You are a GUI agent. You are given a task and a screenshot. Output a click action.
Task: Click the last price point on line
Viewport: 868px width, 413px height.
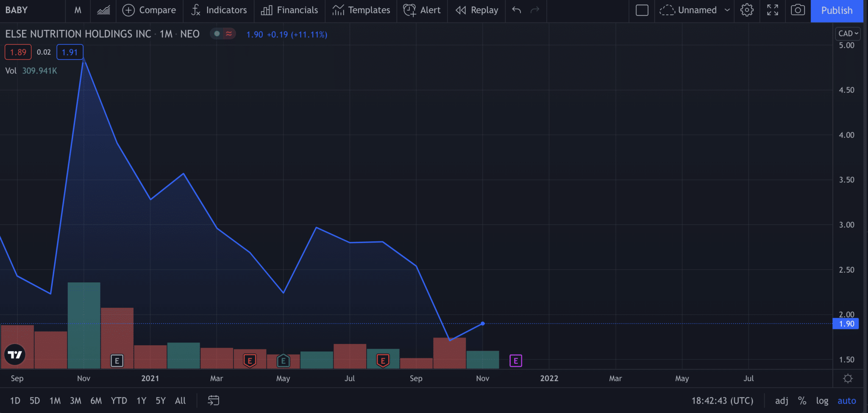pos(483,324)
